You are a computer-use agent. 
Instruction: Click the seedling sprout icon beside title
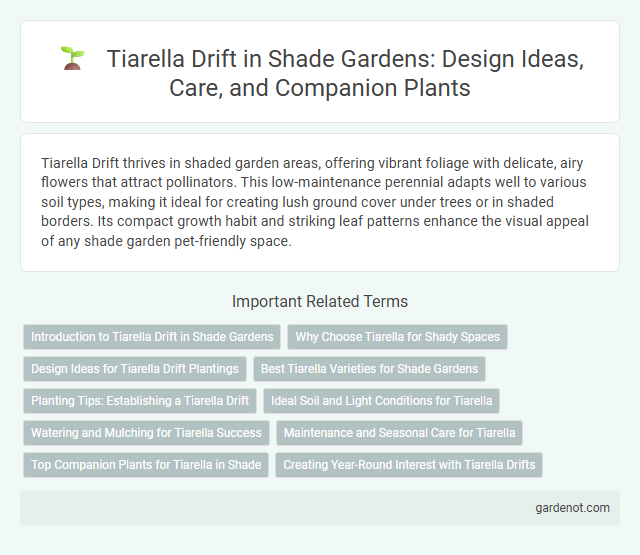tap(73, 58)
